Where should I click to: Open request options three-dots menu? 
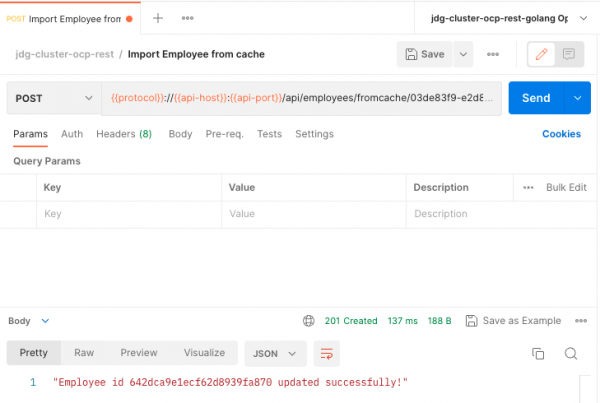tap(492, 54)
